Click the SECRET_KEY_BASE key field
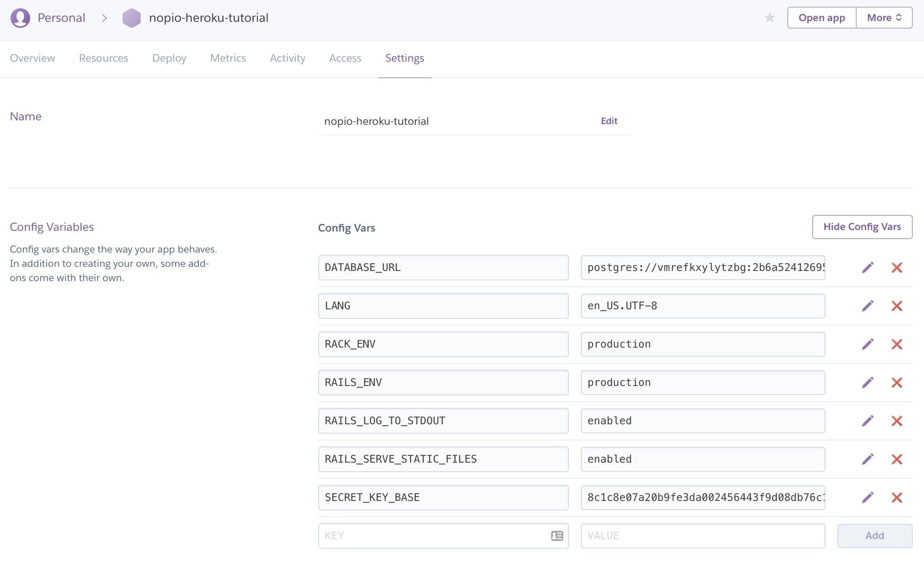The height and width of the screenshot is (584, 924). pyautogui.click(x=443, y=497)
